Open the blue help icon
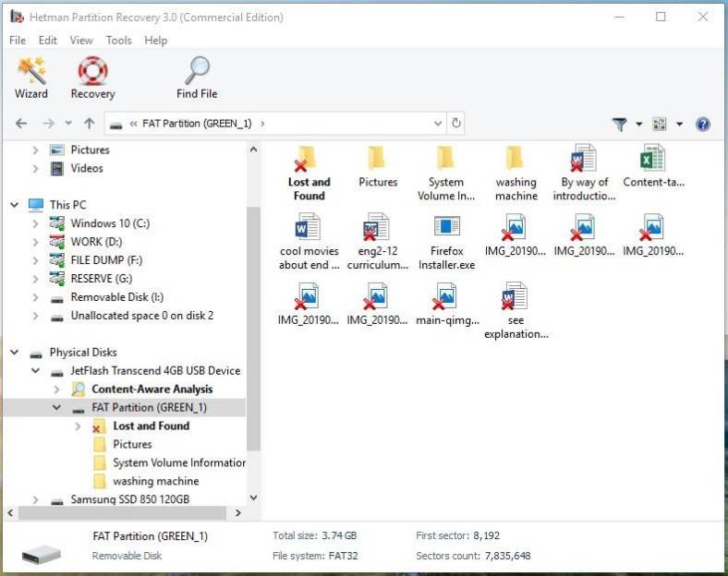 pos(703,124)
